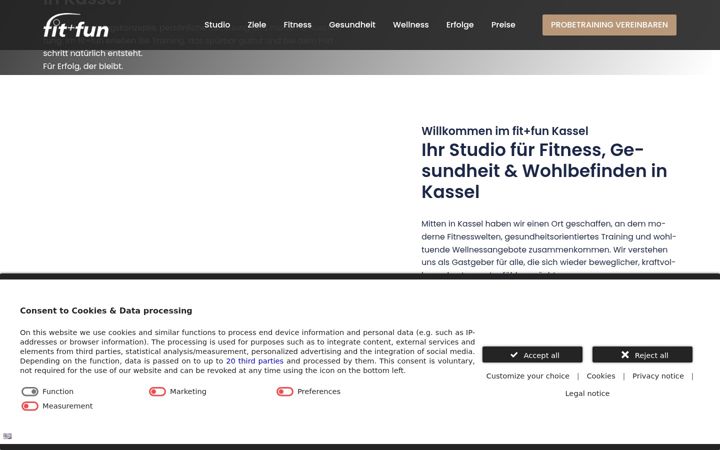Open the Ziele menu item
720x450 pixels.
click(257, 25)
